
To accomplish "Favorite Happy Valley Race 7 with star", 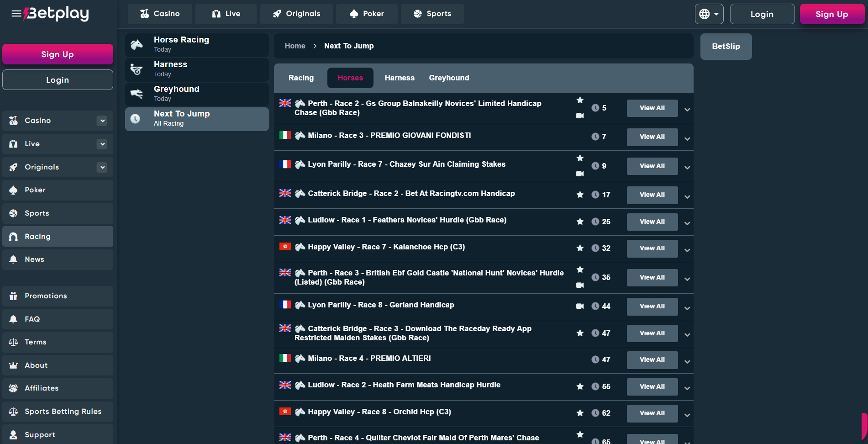I will 580,248.
